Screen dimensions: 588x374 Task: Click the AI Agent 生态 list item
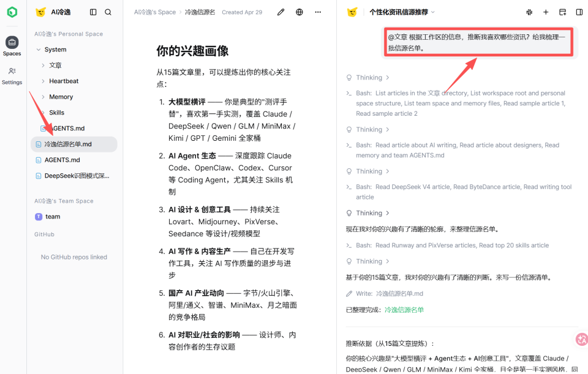(x=228, y=174)
